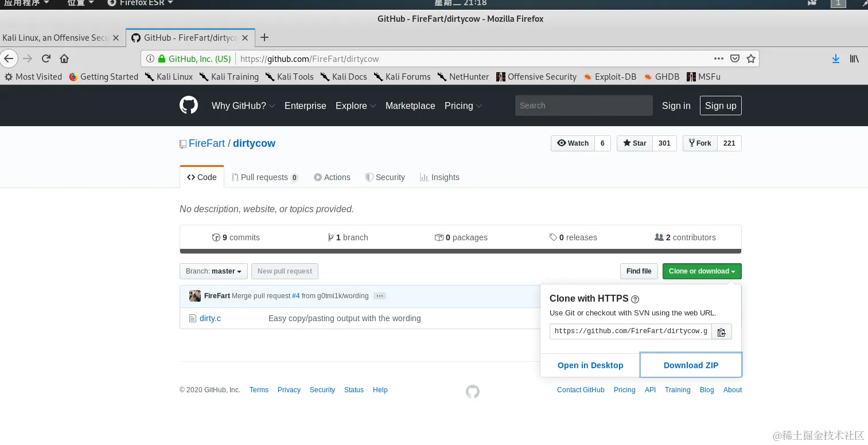Open the page actions three-dot menu in URL bar

tap(719, 58)
